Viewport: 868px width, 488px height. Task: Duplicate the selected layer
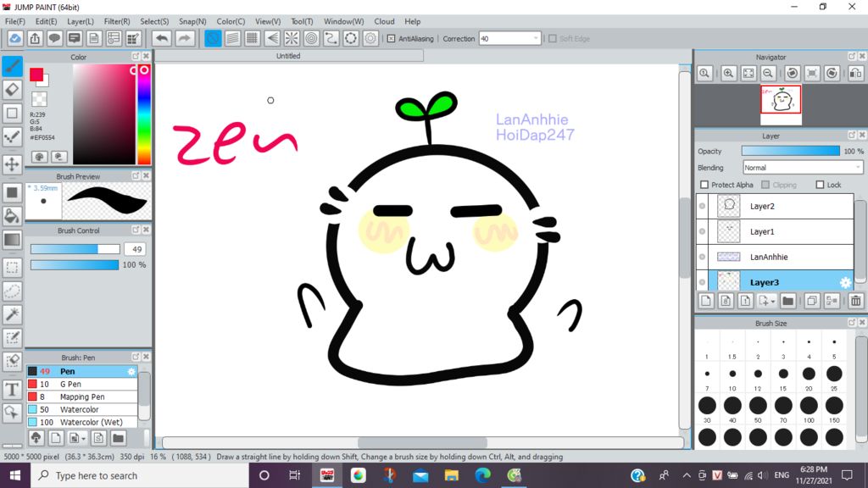[x=811, y=301]
